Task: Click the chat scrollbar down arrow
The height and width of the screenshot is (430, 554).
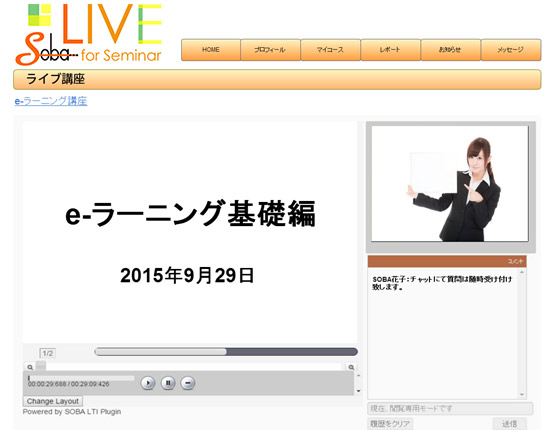Action: [x=522, y=395]
